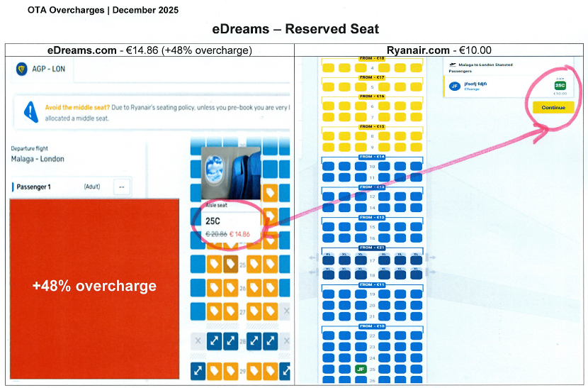Click the Change link under passenger name

472,89
